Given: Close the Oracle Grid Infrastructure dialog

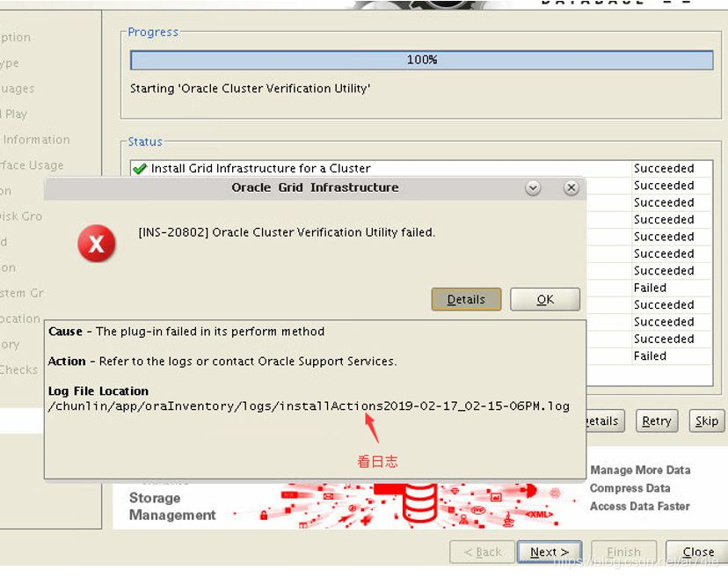Looking at the screenshot, I should coord(571,187).
